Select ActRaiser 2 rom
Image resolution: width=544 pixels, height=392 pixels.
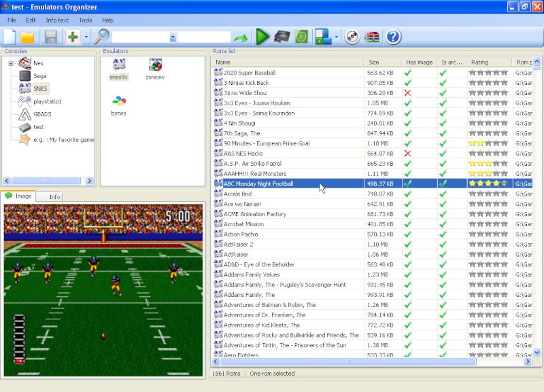(238, 245)
